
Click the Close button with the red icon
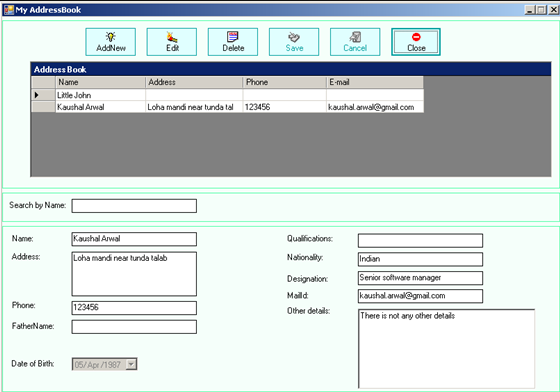click(416, 42)
